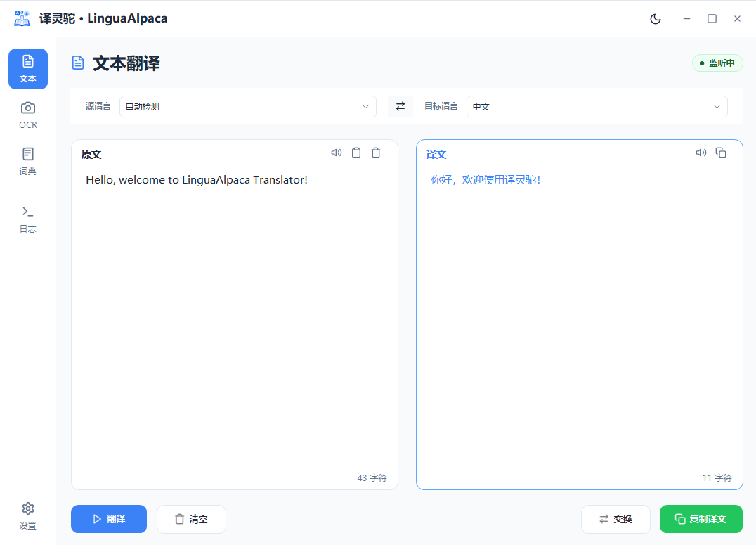Expand the 源语言 source language dropdown
This screenshot has height=545, width=756.
click(248, 107)
